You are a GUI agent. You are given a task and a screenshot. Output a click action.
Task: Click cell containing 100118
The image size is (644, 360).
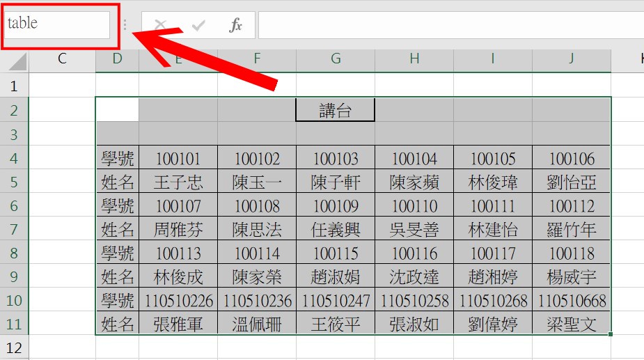(x=572, y=253)
